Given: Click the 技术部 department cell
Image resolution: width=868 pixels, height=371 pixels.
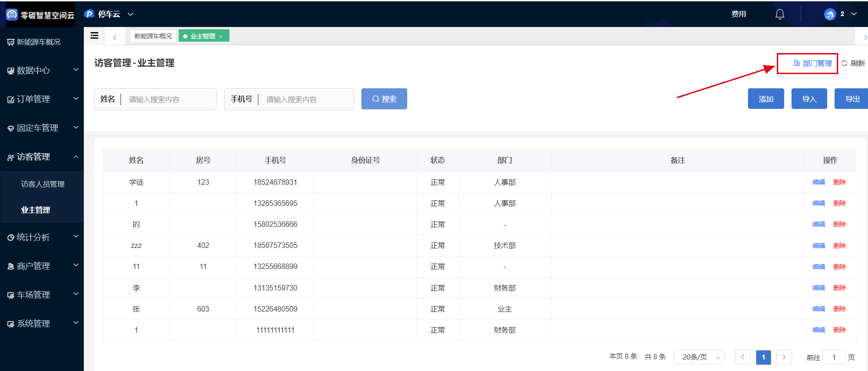Looking at the screenshot, I should pyautogui.click(x=504, y=246).
